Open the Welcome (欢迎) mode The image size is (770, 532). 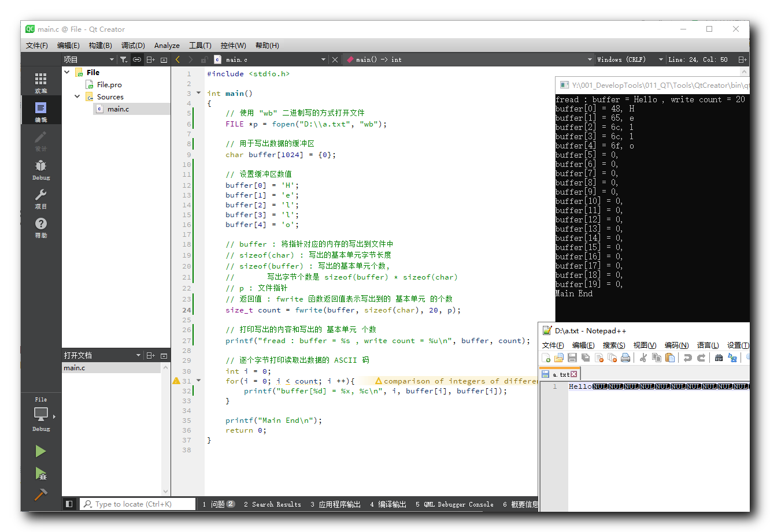[x=40, y=83]
